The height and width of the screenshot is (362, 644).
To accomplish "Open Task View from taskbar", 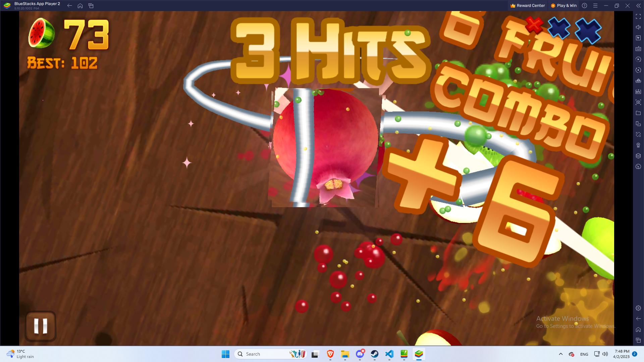I will [315, 354].
